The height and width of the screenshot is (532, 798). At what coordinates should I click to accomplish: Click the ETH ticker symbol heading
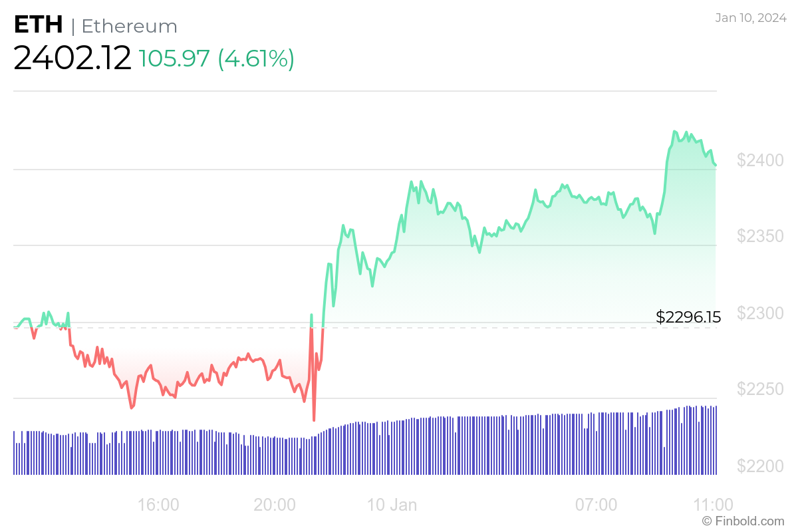click(x=39, y=25)
